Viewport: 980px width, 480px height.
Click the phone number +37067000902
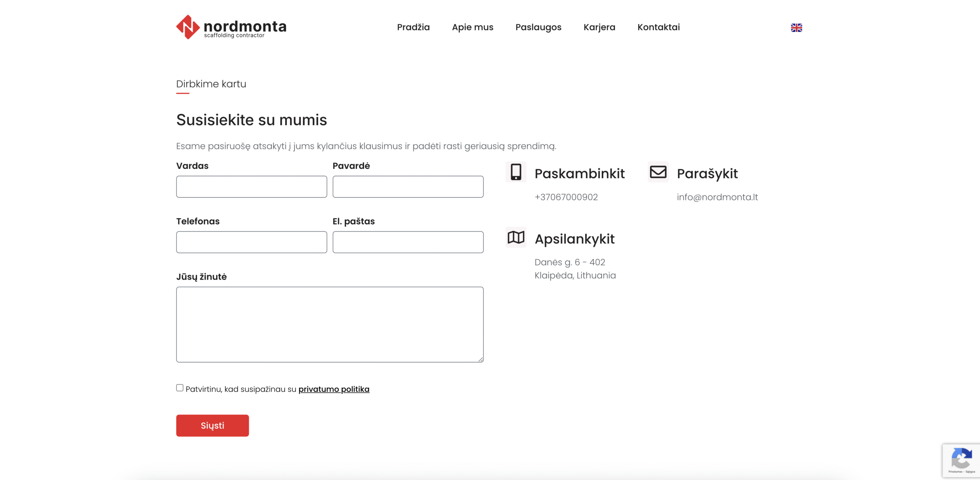pos(566,197)
